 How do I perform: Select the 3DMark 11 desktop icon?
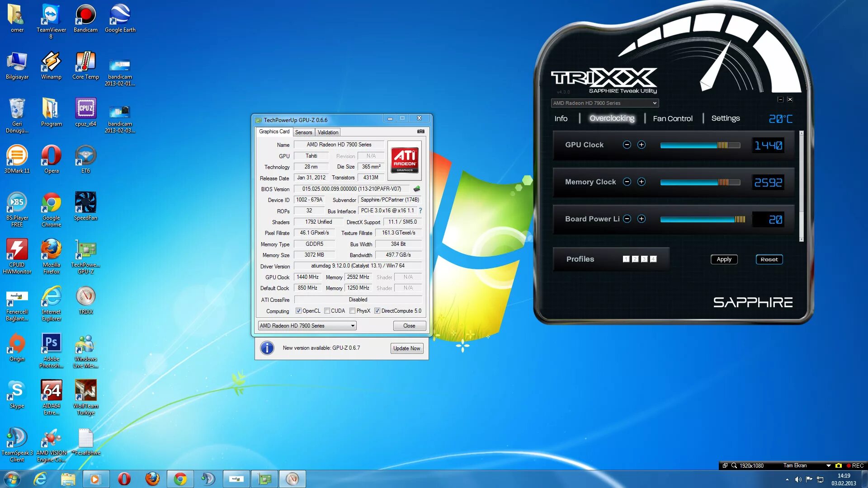click(17, 159)
